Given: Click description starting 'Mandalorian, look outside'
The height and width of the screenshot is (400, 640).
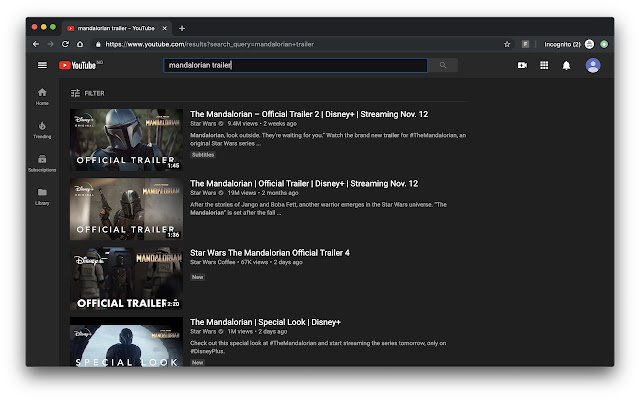Looking at the screenshot, I should 328,139.
